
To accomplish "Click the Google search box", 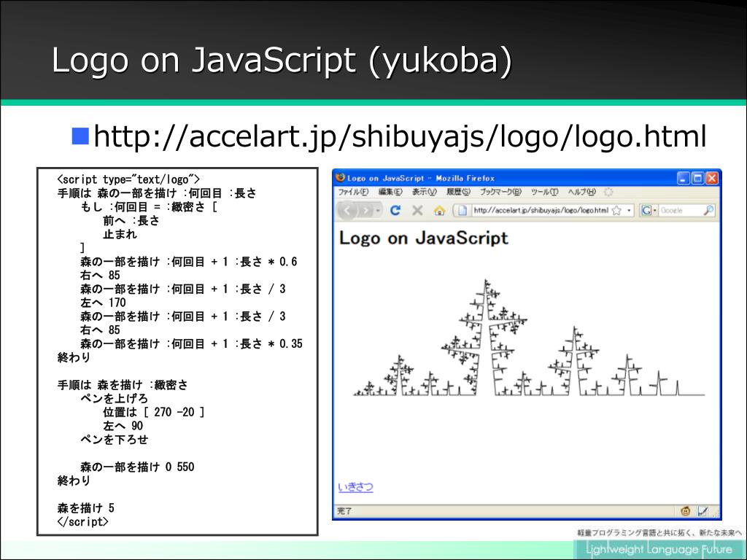I will click(681, 210).
